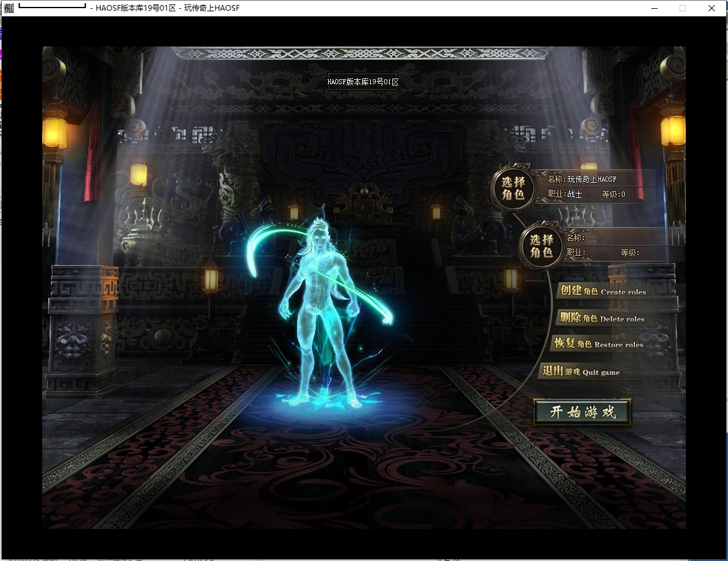The height and width of the screenshot is (561, 728).
Task: Start the game with 开始游戏 button
Action: 583,412
